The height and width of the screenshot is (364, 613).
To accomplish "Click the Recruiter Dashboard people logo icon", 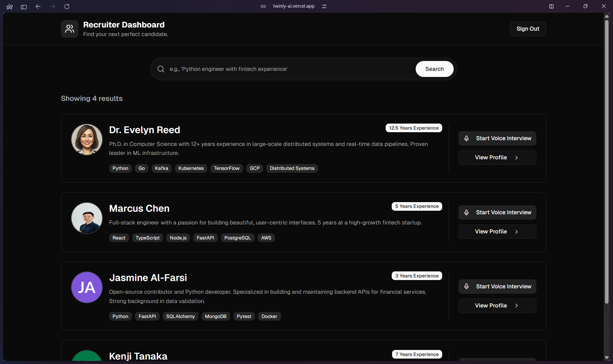I will click(x=70, y=29).
